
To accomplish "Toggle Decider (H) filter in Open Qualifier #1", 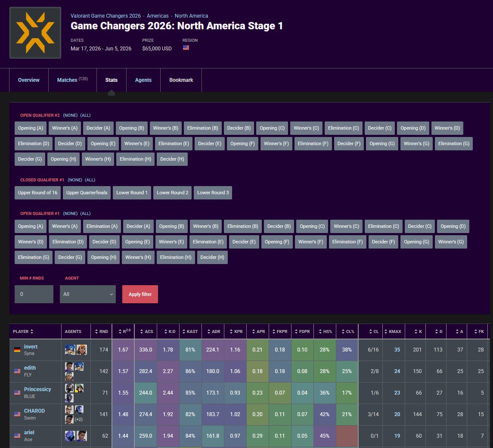I will point(212,257).
